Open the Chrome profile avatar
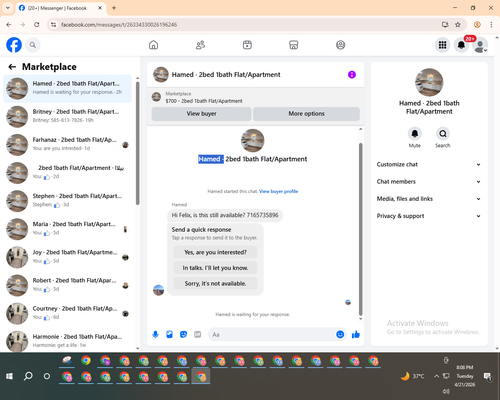Viewport: 500px width, 400px height. coord(477,25)
